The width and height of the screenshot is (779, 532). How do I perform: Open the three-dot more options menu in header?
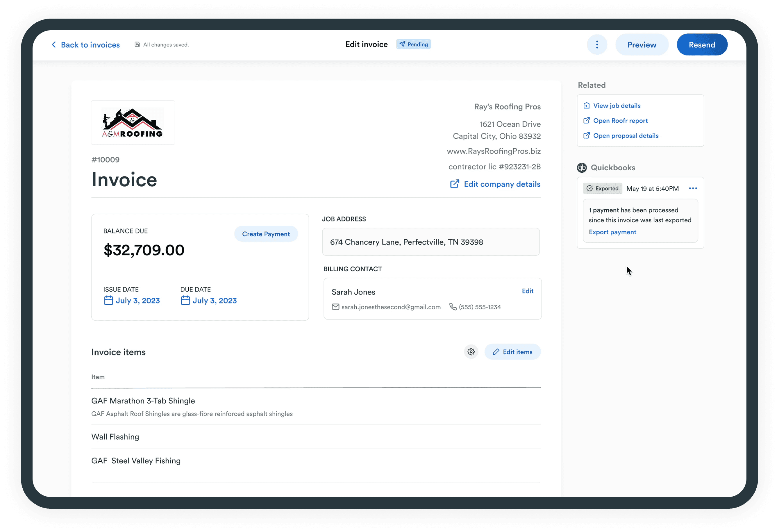click(x=597, y=44)
